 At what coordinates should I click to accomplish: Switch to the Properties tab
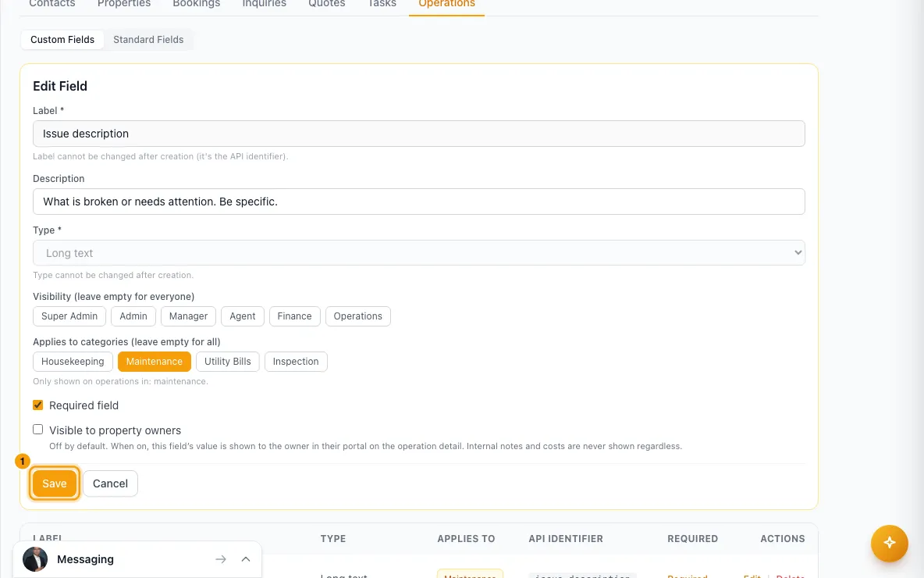click(x=124, y=4)
